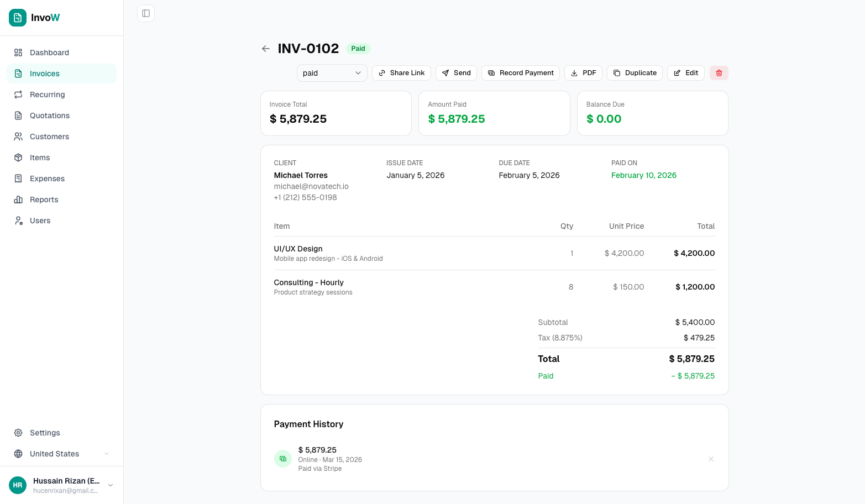This screenshot has width=865, height=504.
Task: Click client email michael@novatech.io
Action: point(311,186)
